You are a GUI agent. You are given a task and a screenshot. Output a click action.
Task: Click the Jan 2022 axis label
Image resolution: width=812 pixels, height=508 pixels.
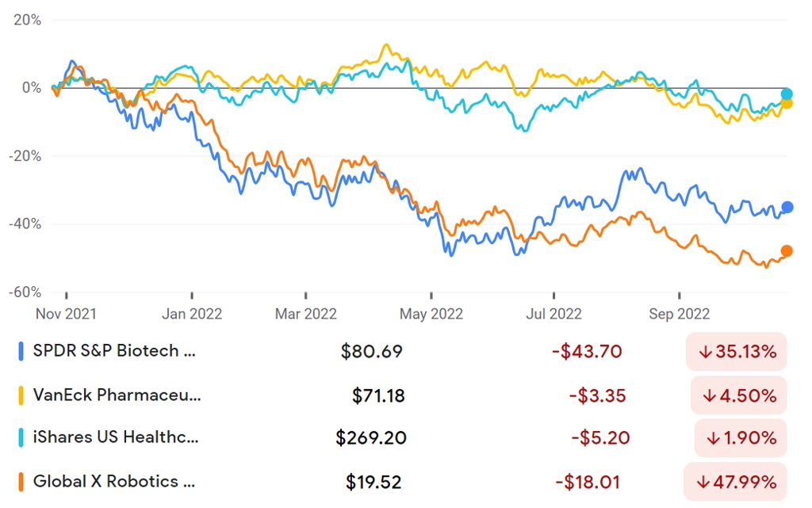[x=192, y=314]
